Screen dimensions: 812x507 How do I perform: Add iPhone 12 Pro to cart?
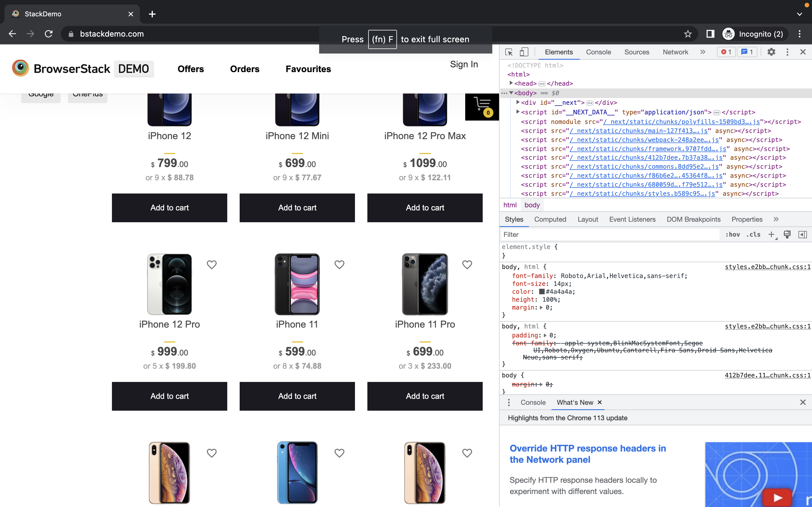(x=169, y=396)
